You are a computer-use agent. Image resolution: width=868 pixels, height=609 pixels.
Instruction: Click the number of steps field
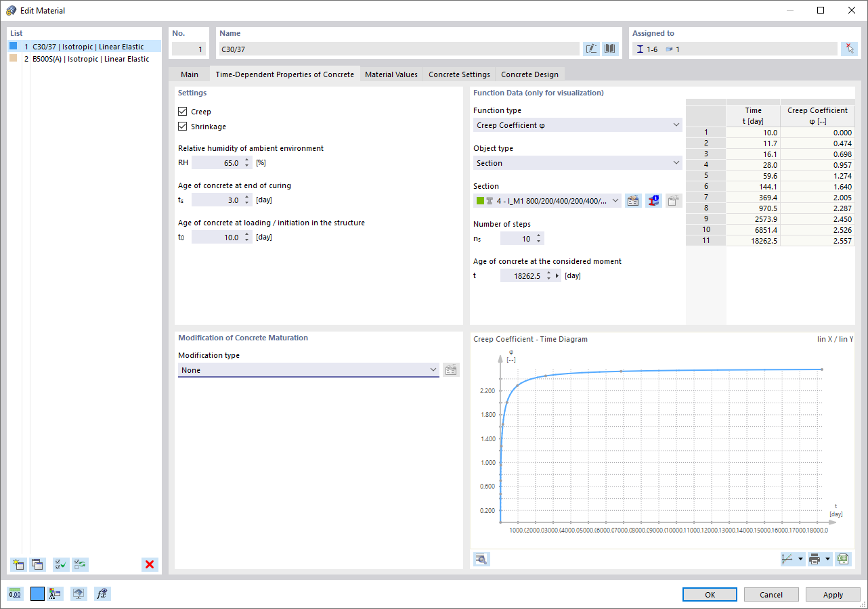tap(517, 238)
